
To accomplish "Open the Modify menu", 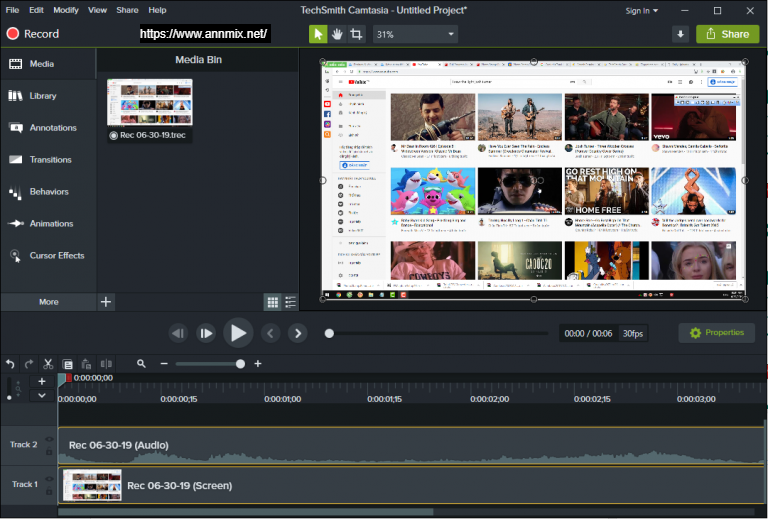I will tap(66, 10).
